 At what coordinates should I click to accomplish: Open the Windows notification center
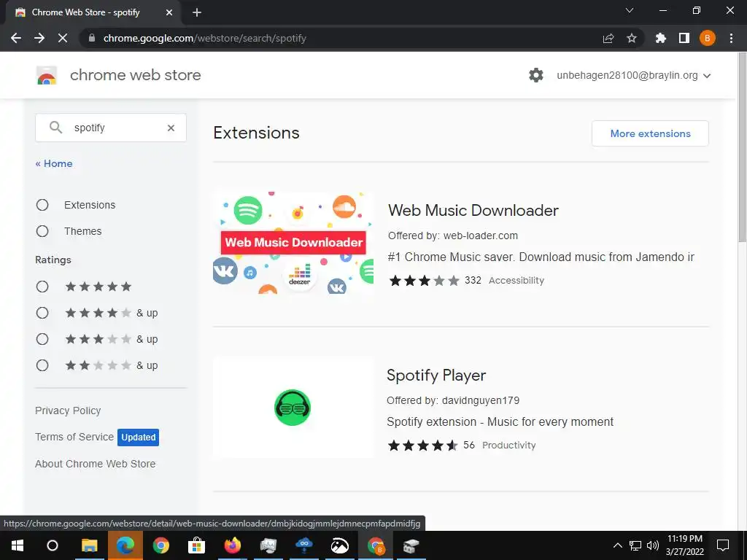click(723, 545)
